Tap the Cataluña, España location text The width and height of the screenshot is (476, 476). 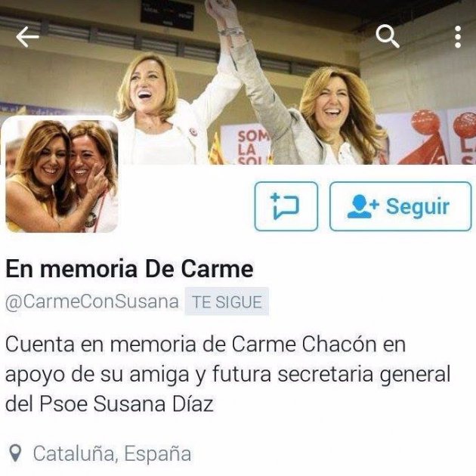click(112, 453)
